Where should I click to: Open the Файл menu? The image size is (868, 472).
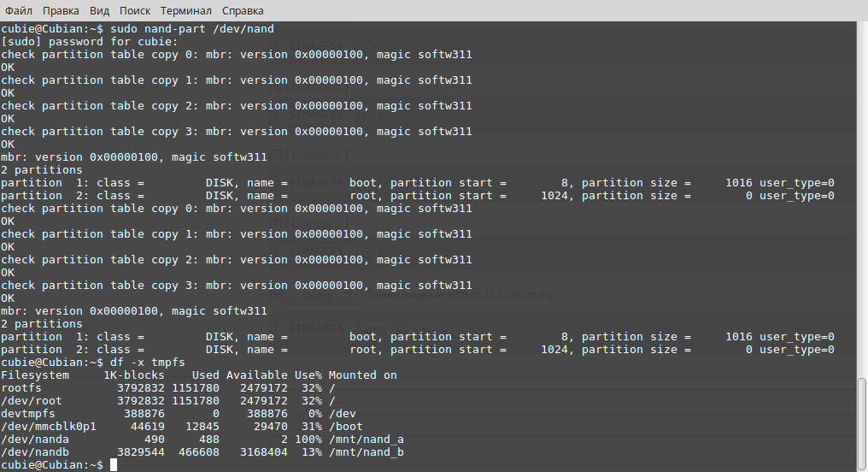tap(19, 10)
